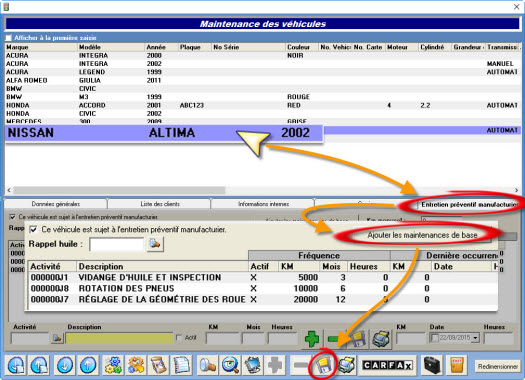Click the Plaque column header
Screen dimensions: 525x380
195,47
